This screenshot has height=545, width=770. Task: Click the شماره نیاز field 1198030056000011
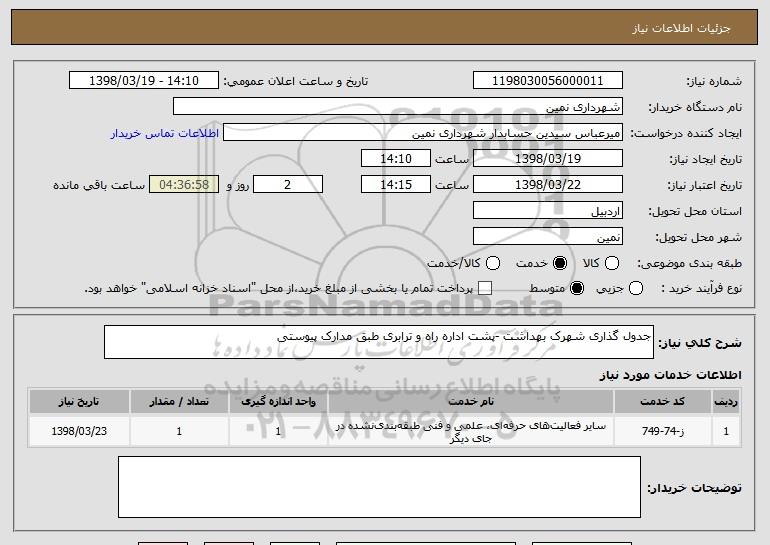[x=548, y=81]
